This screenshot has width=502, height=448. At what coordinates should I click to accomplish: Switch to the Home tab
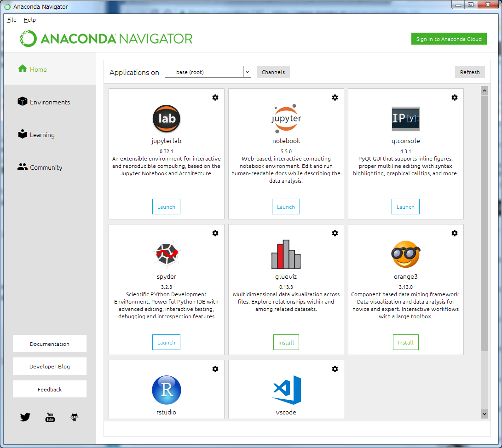pyautogui.click(x=50, y=69)
